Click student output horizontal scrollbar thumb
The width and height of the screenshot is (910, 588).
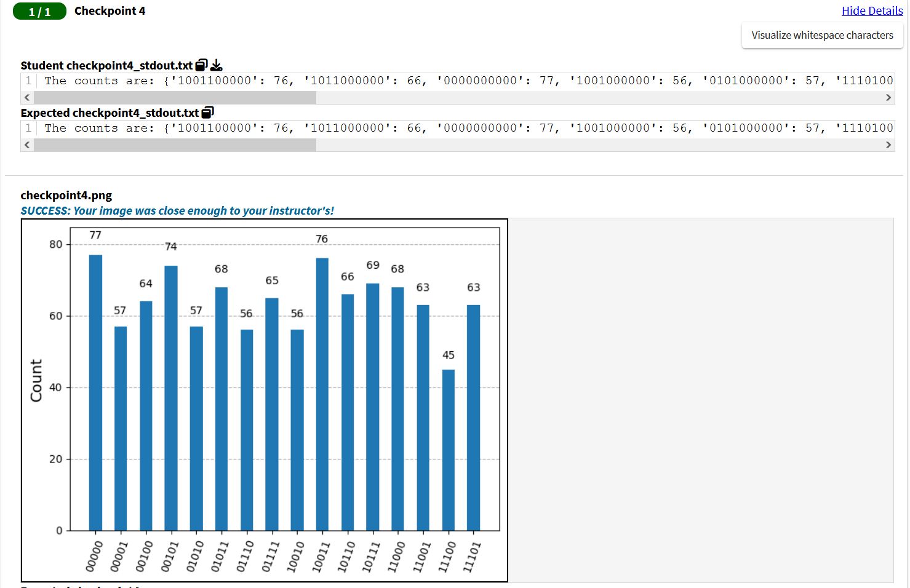tap(175, 98)
